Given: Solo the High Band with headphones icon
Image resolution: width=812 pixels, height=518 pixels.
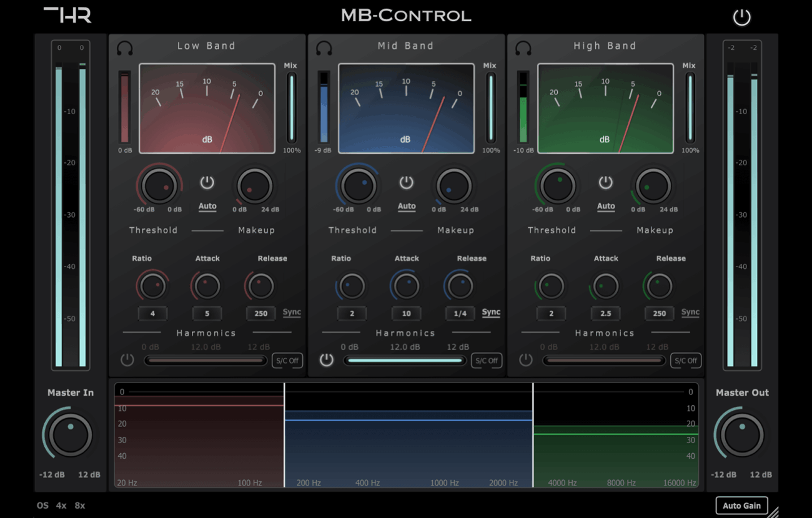Looking at the screenshot, I should (523, 48).
